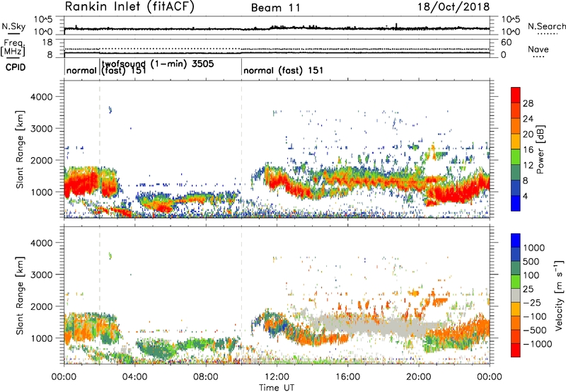The height and width of the screenshot is (392, 566).
Task: Click the 'Rankin Inlet (fitACF)' title text
Action: [129, 7]
